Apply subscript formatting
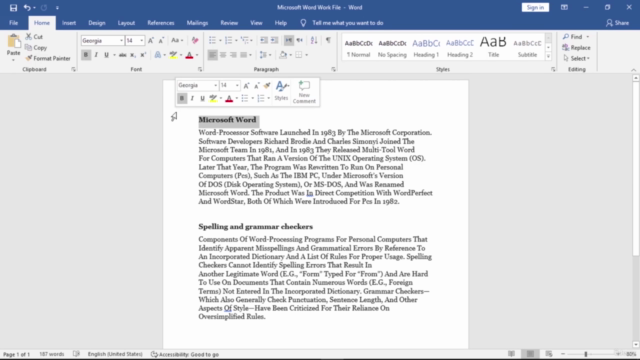 click(133, 55)
